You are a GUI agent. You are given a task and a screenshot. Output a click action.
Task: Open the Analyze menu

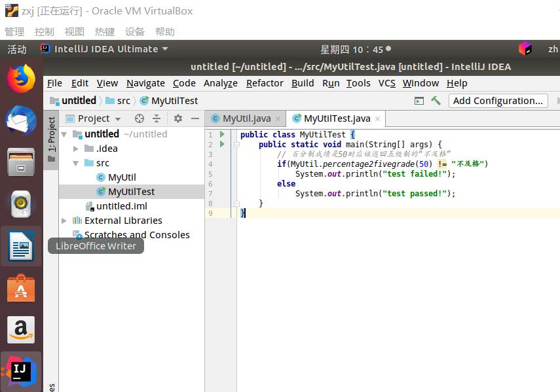221,83
